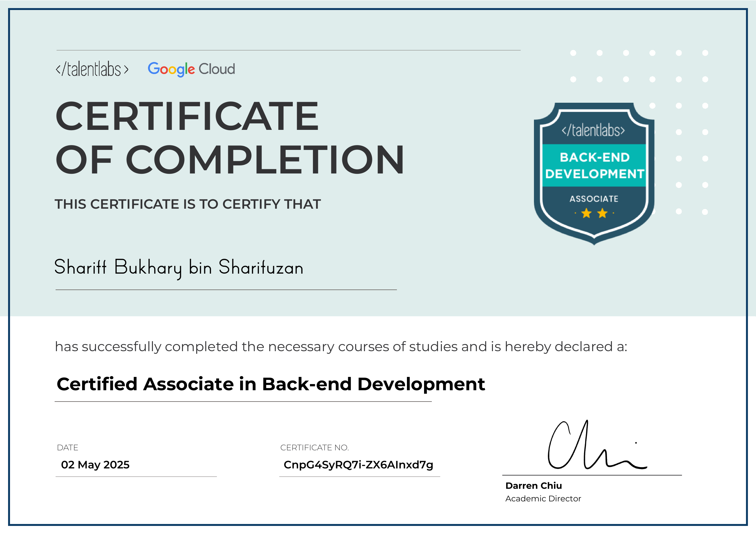Click the Google Cloud logo
This screenshot has height=534, width=756.
point(191,69)
